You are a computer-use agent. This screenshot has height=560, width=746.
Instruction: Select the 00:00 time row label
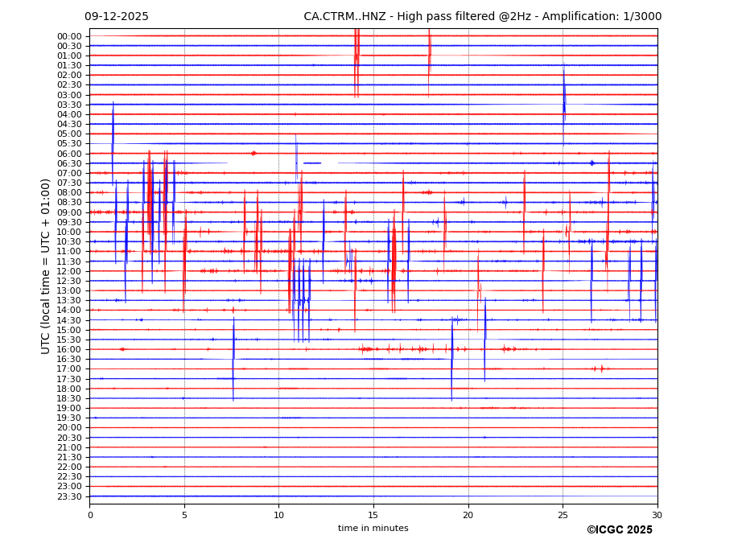click(x=69, y=36)
